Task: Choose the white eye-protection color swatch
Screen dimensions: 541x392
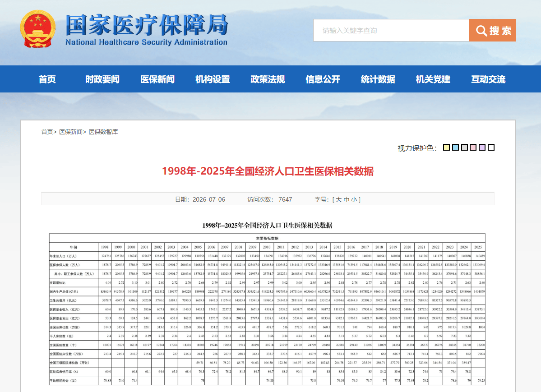Action: (x=491, y=148)
